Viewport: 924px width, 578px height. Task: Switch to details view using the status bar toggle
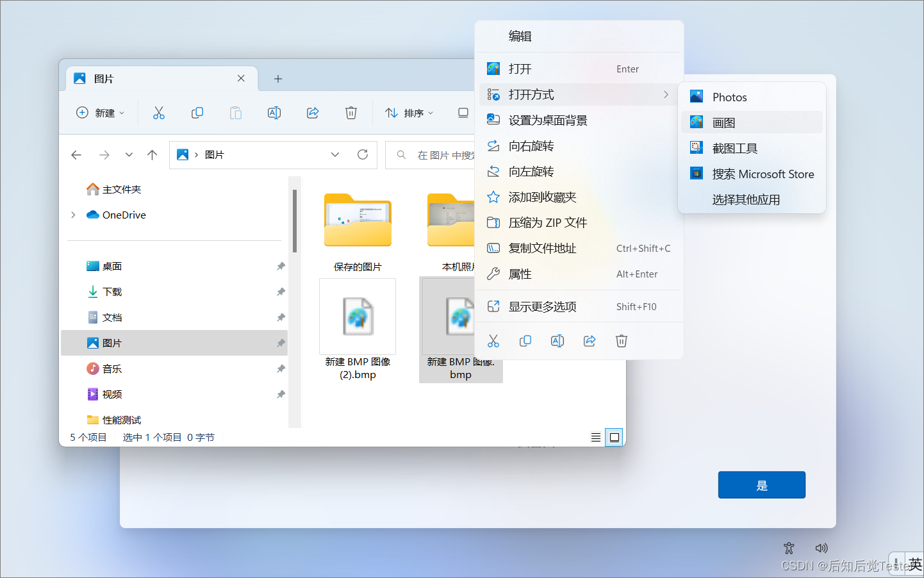(x=595, y=436)
